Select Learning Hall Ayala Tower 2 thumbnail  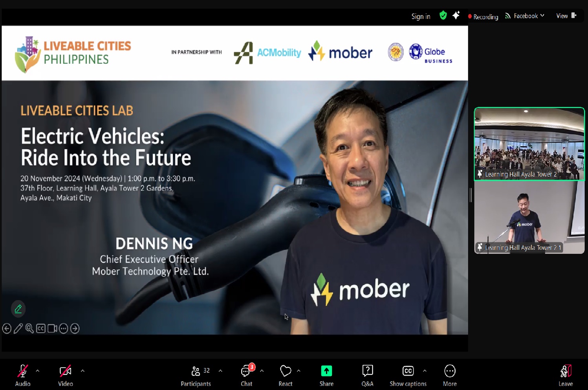coord(529,144)
